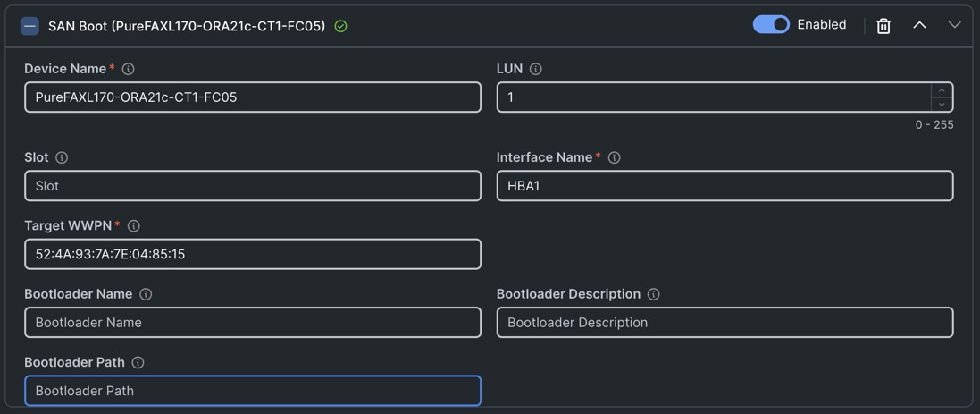Click Bootloader Description info icon
The width and height of the screenshot is (980, 414).
click(x=654, y=294)
